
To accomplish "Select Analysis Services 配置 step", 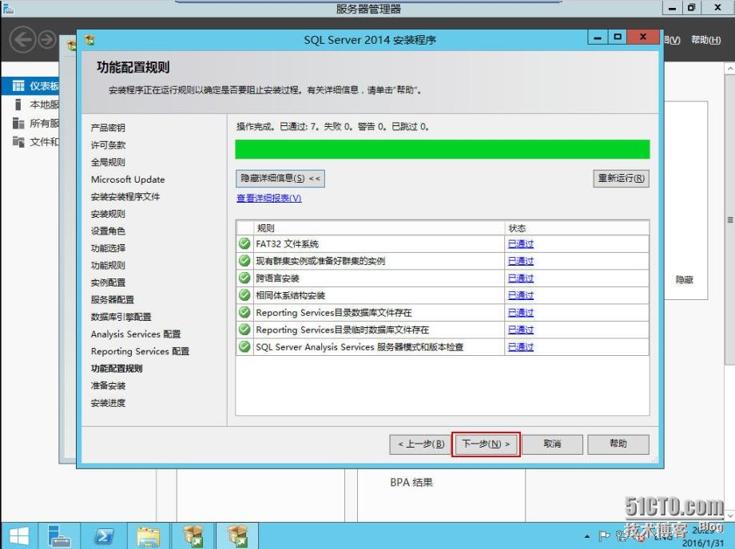I will 136,334.
